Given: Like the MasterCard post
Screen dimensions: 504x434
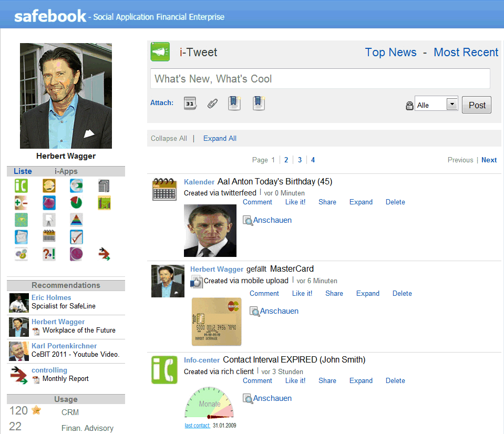Looking at the screenshot, I should 302,293.
